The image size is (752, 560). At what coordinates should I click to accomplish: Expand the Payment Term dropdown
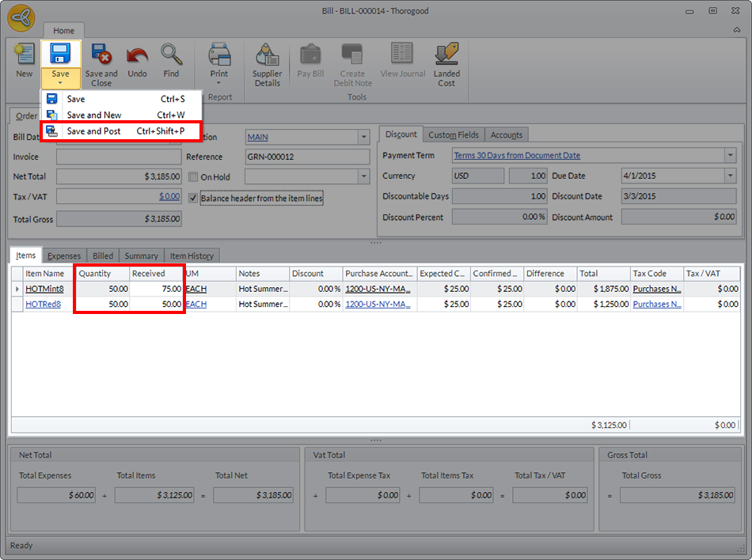[x=730, y=156]
